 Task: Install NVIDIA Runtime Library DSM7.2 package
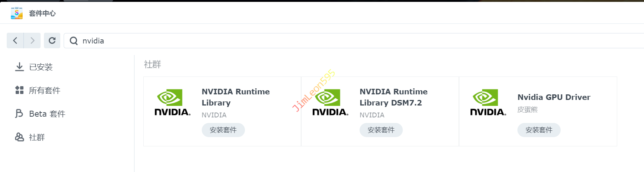click(381, 130)
